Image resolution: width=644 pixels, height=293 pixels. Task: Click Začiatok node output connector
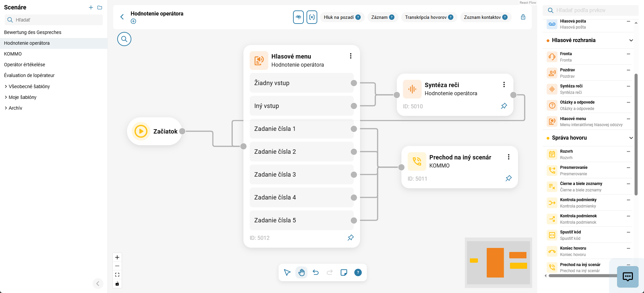point(182,131)
